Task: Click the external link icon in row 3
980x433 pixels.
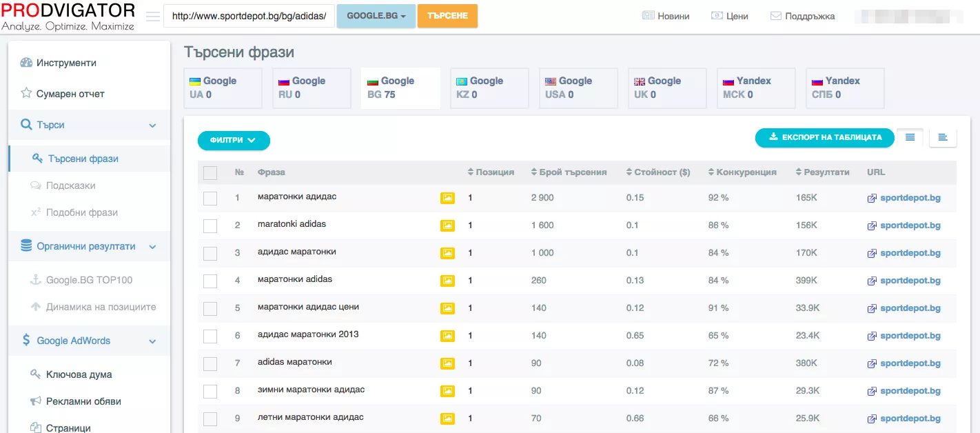Action: (872, 254)
